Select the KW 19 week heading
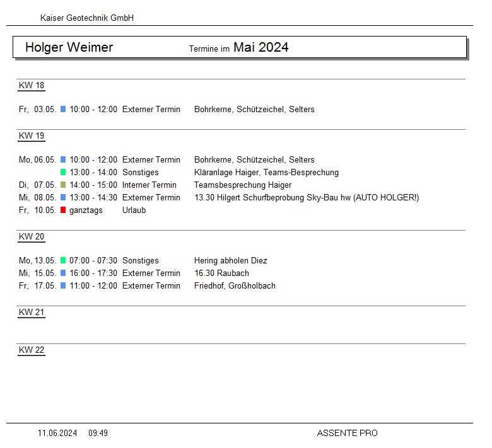Image resolution: width=492 pixels, height=448 pixels. coord(32,136)
